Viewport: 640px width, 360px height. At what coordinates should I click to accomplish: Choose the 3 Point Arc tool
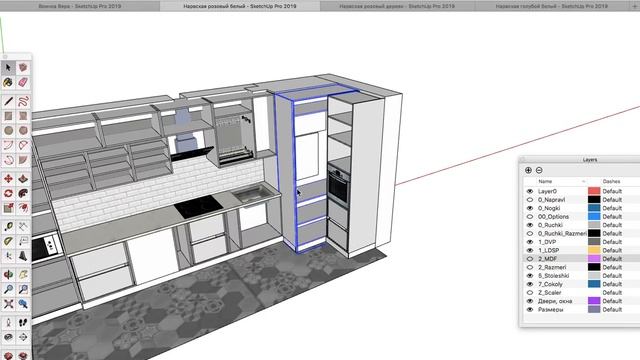tap(8, 160)
